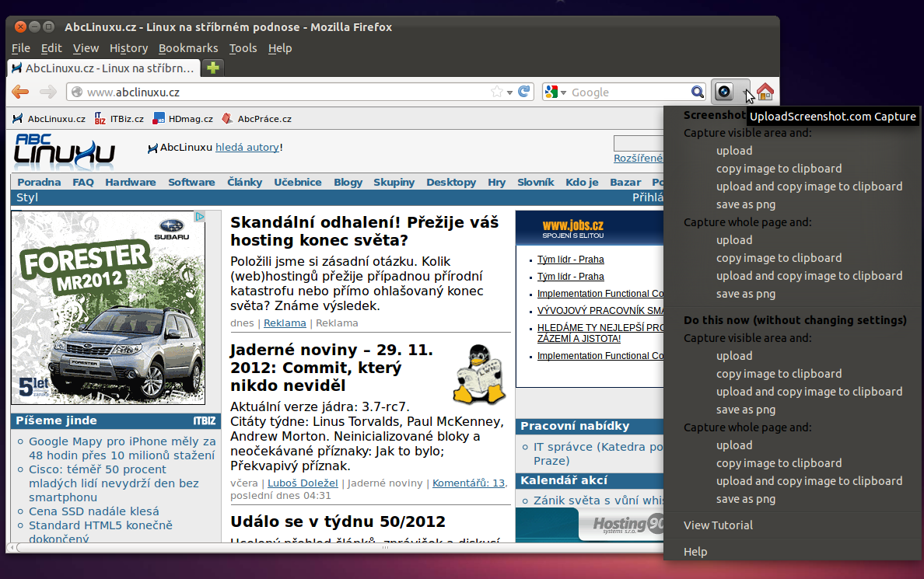This screenshot has height=579, width=924.
Task: Click the underlined Reklama link
Action: (x=285, y=323)
